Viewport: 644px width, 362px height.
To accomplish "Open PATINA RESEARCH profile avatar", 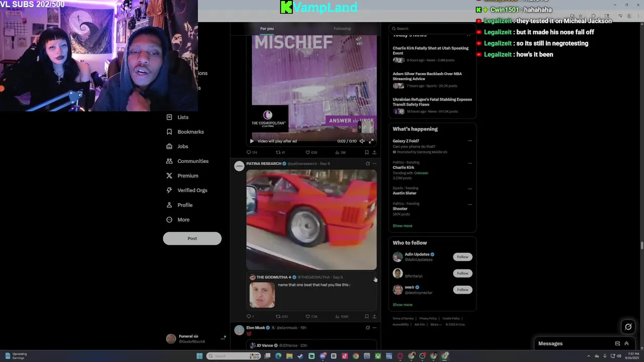I will click(239, 166).
